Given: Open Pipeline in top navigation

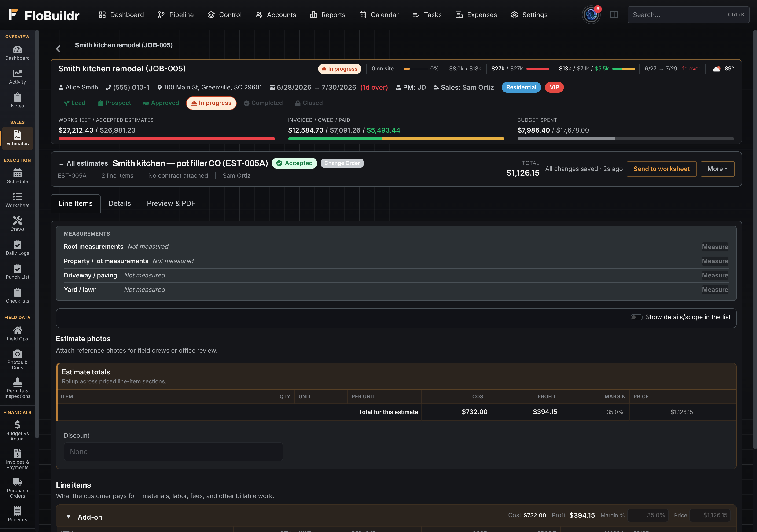Looking at the screenshot, I should 175,15.
